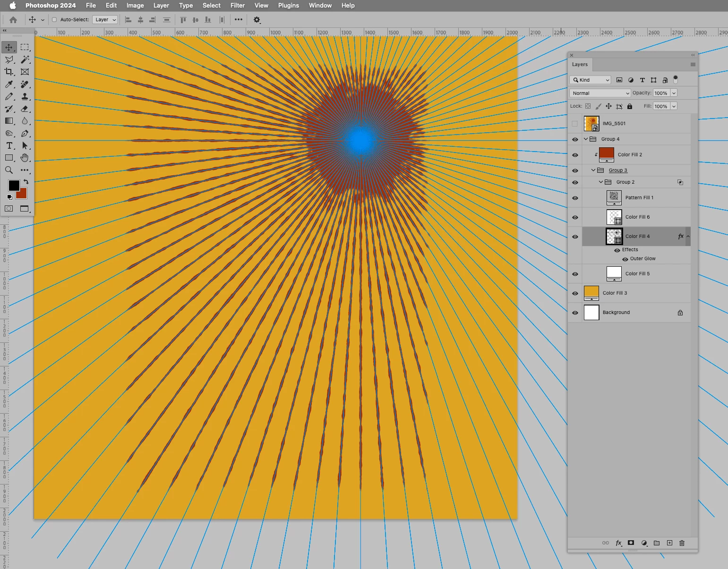Open the Kind filter dropdown

tap(591, 80)
